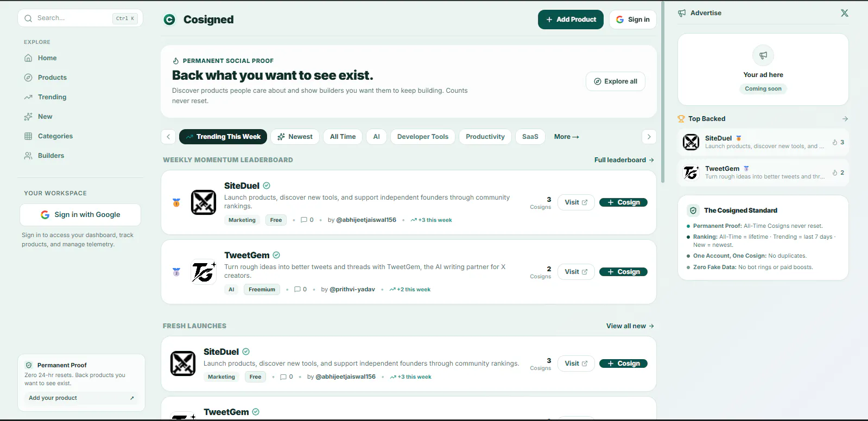The height and width of the screenshot is (421, 868).
Task: Open the Full leaderboard link
Action: [624, 160]
